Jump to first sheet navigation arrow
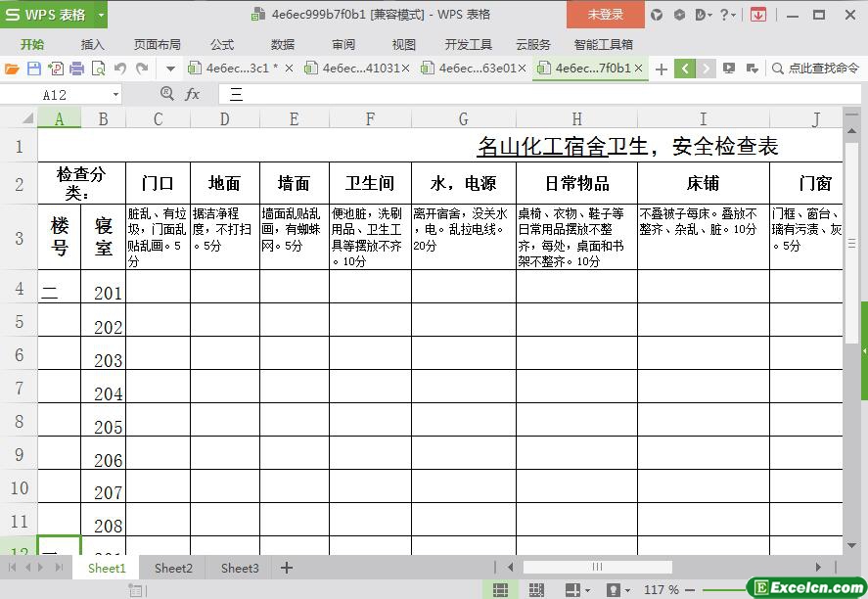The height and width of the screenshot is (599, 868). point(12,568)
